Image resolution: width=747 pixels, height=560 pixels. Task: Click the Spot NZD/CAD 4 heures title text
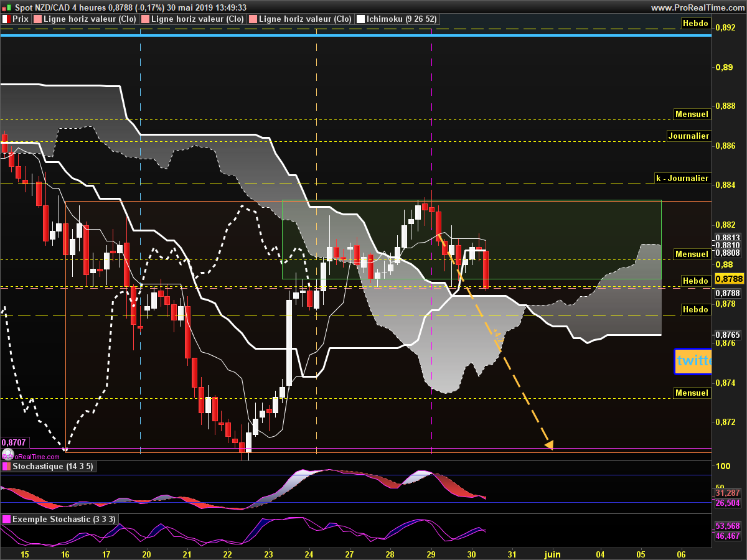click(x=60, y=7)
